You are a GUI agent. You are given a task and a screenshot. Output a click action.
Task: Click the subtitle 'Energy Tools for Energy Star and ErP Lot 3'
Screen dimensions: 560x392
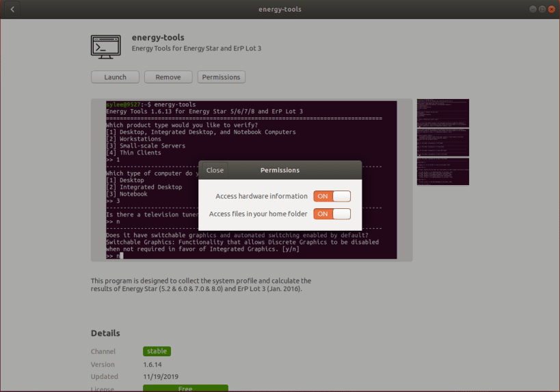[196, 48]
